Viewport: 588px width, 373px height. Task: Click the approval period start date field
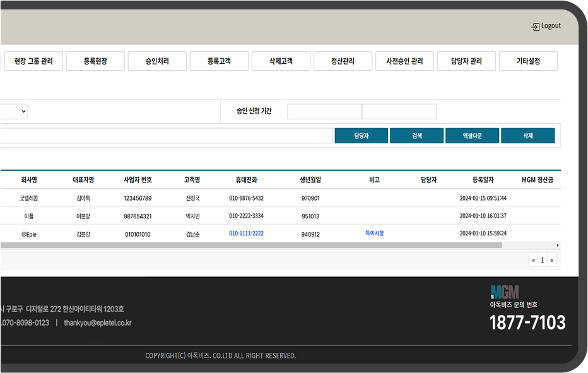point(324,112)
